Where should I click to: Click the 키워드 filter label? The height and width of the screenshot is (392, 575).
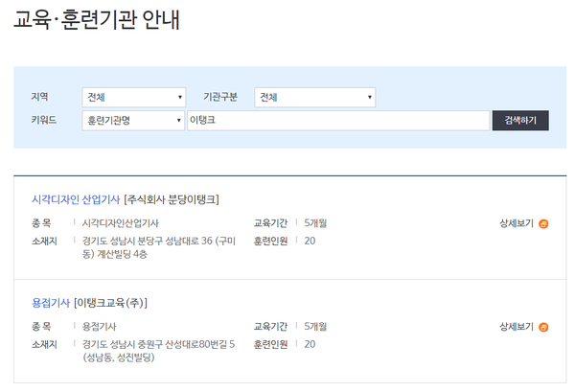tap(44, 120)
